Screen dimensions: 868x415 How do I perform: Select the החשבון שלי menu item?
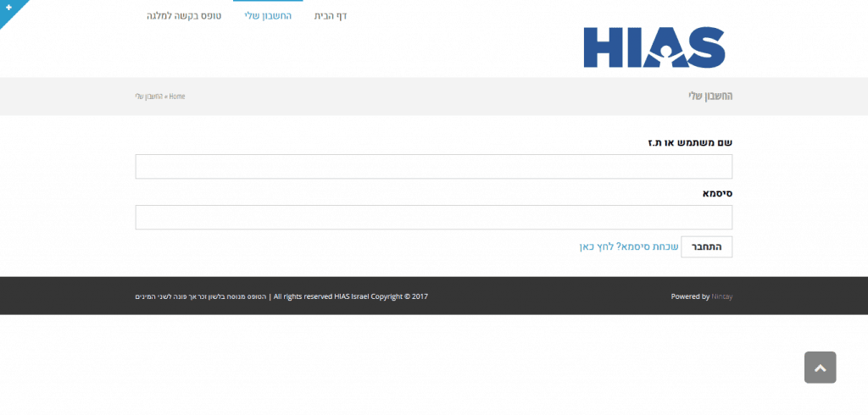click(x=268, y=16)
